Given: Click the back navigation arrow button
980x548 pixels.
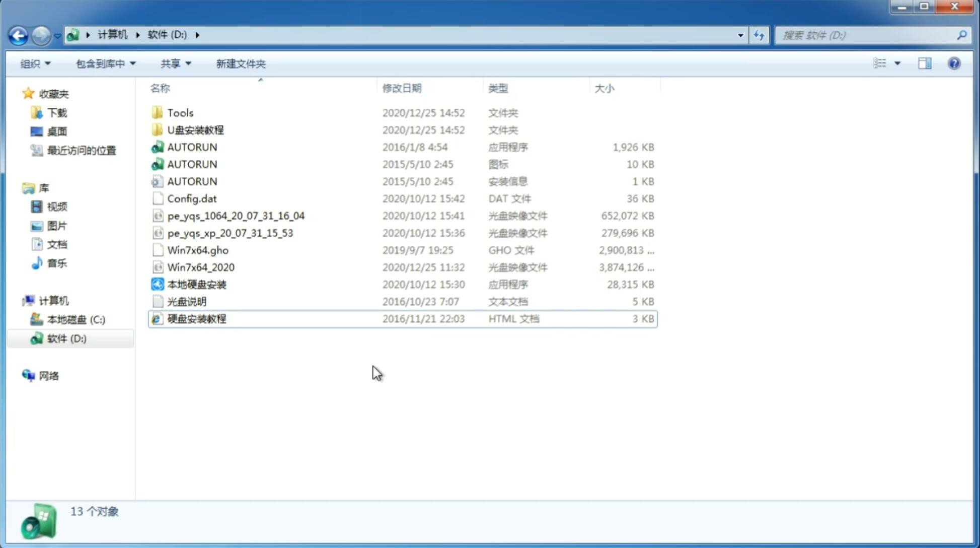Looking at the screenshot, I should (18, 34).
